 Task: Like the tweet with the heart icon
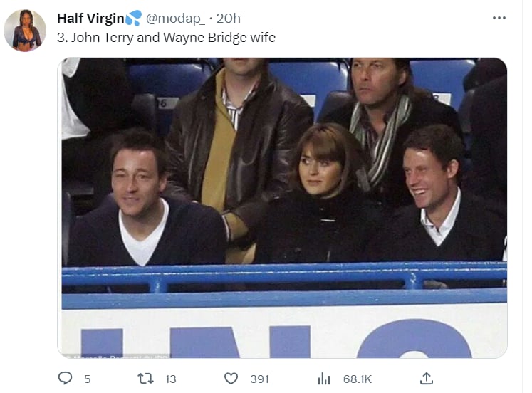(231, 379)
